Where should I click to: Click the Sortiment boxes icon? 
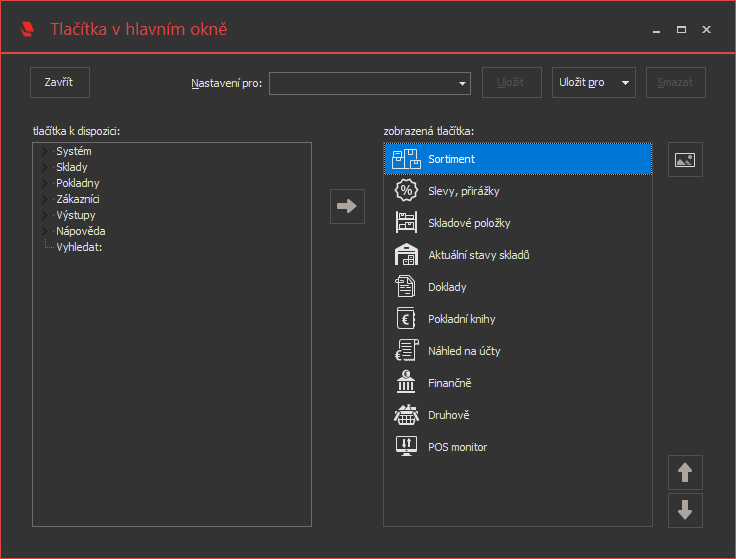pos(406,159)
